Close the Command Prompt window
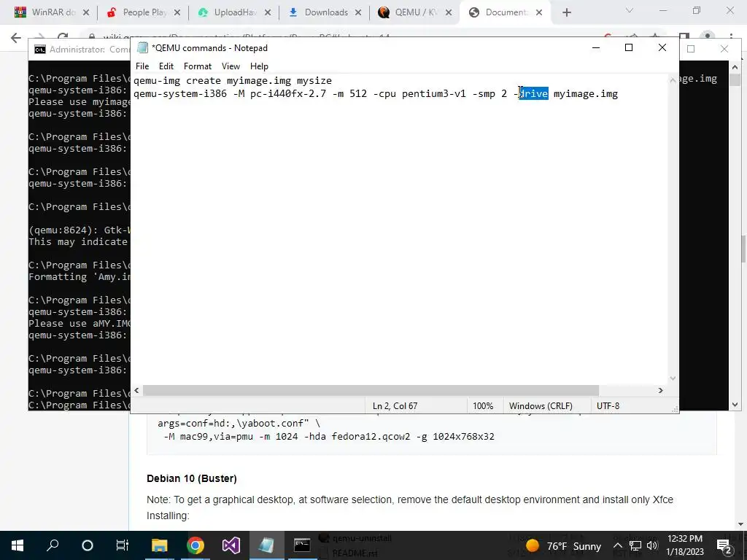 coord(724,49)
